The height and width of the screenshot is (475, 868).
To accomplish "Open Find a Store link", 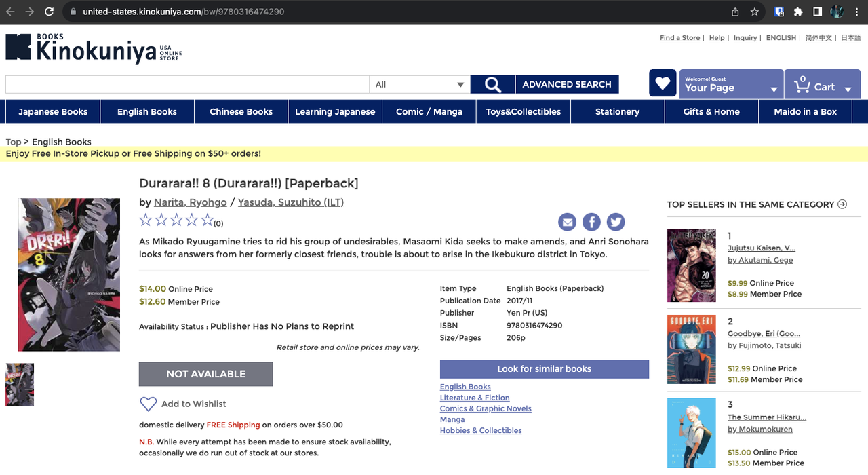I will coord(679,38).
